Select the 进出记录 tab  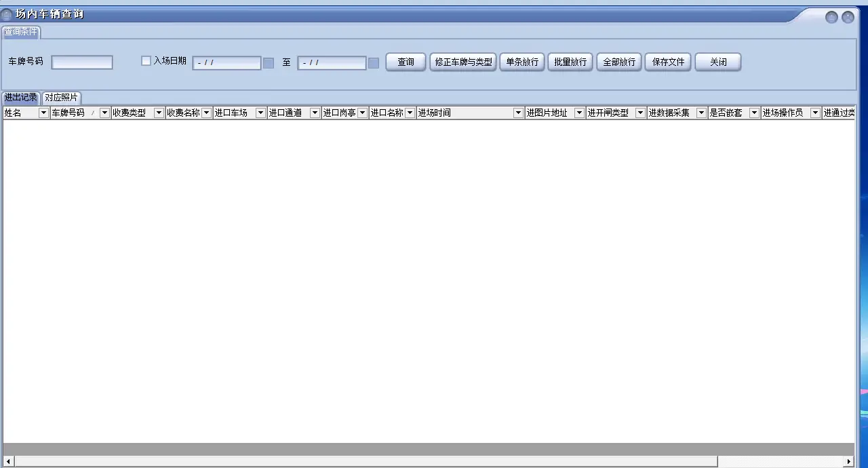[21, 98]
